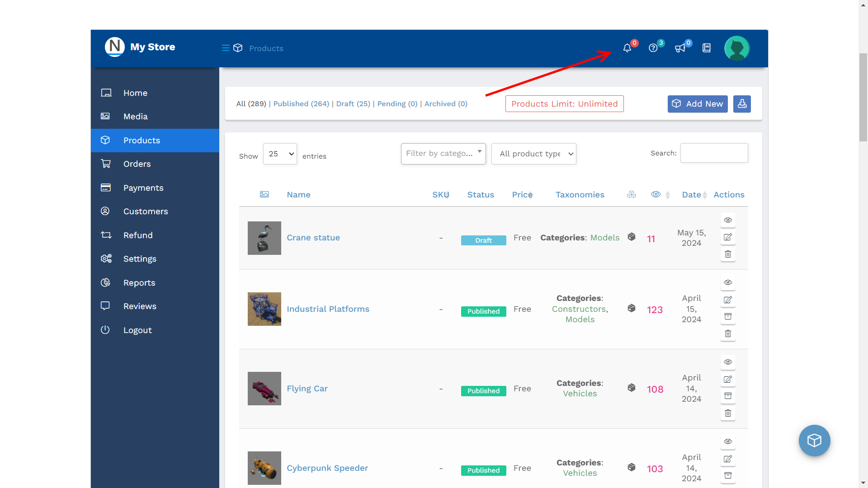View Crane statue with the eye icon
This screenshot has width=868, height=488.
point(728,220)
